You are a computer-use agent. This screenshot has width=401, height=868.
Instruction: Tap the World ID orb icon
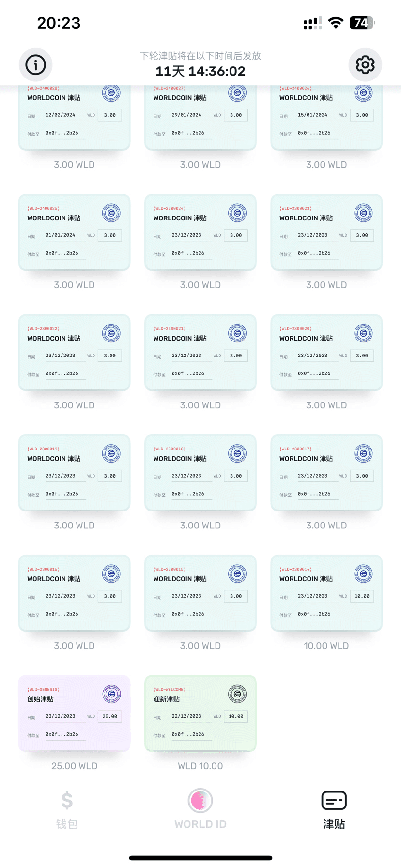(x=200, y=800)
